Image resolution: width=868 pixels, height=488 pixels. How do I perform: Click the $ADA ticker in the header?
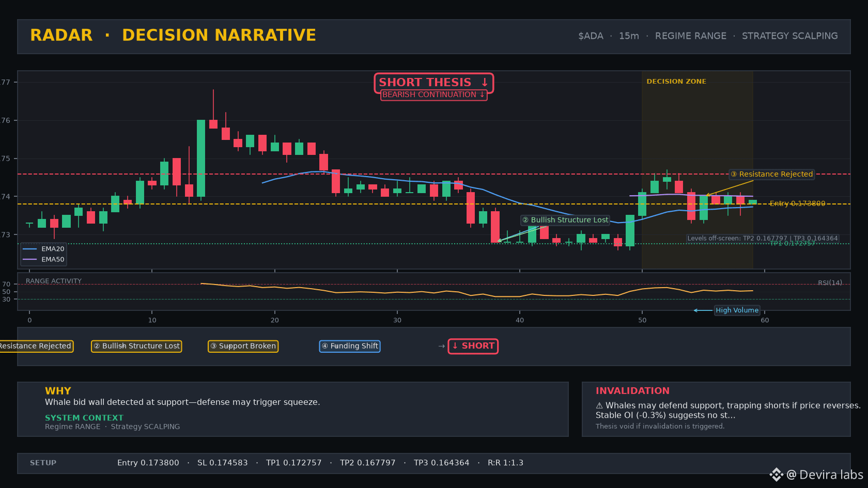pyautogui.click(x=591, y=36)
